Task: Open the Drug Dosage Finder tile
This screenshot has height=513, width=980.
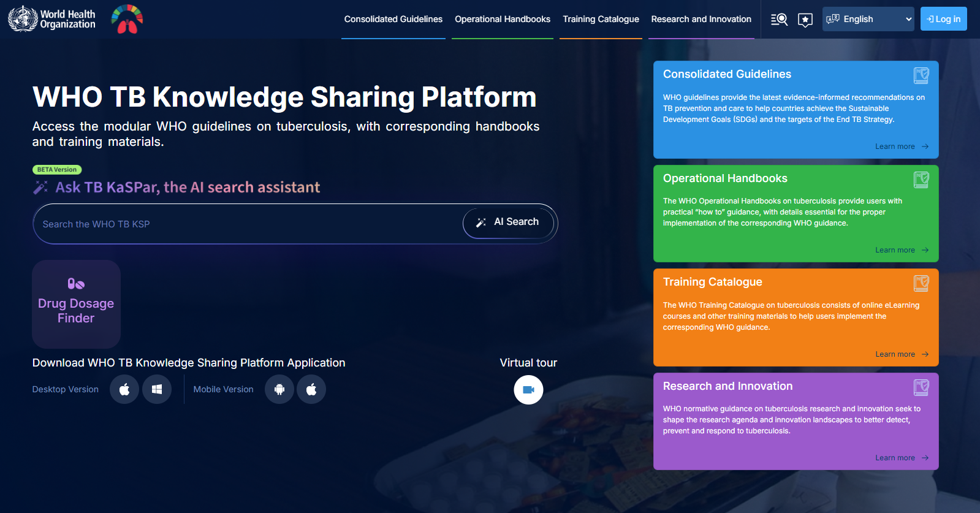Action: click(x=76, y=304)
